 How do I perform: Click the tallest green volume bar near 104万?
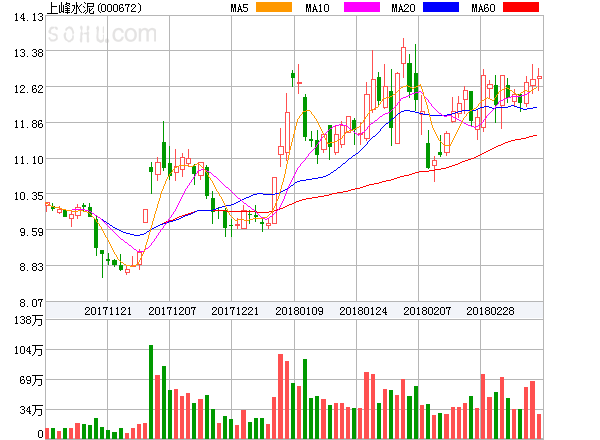(x=151, y=392)
